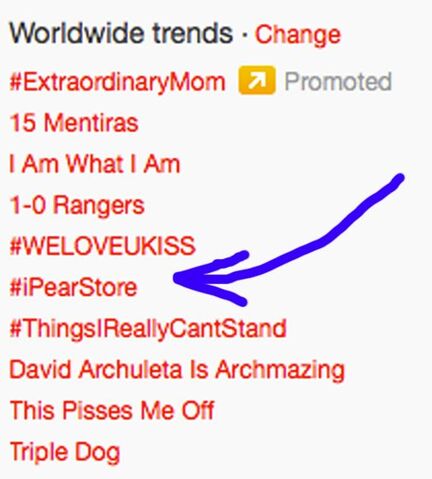432x479 pixels.
Task: Open the 1-0 Rangers trending topic
Action: click(77, 205)
